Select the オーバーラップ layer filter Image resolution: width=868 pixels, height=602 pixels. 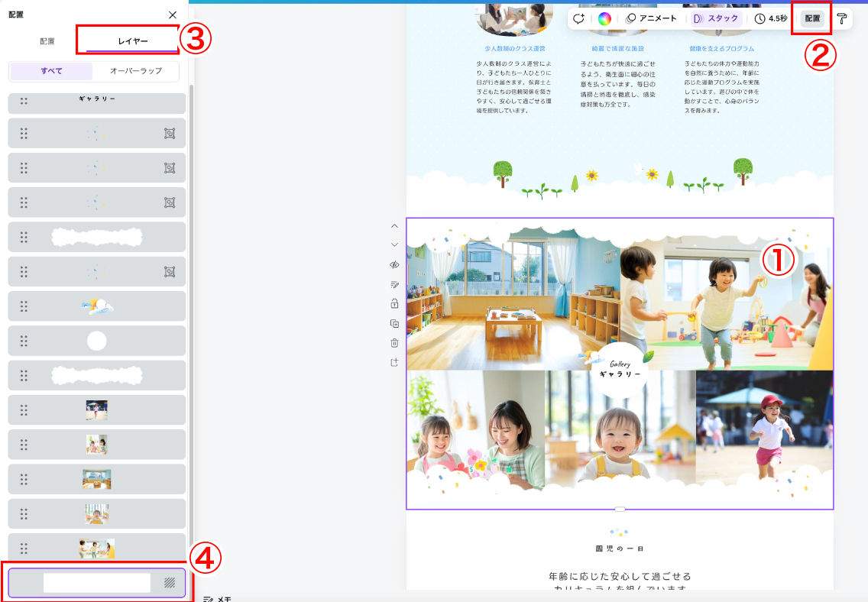tap(136, 71)
